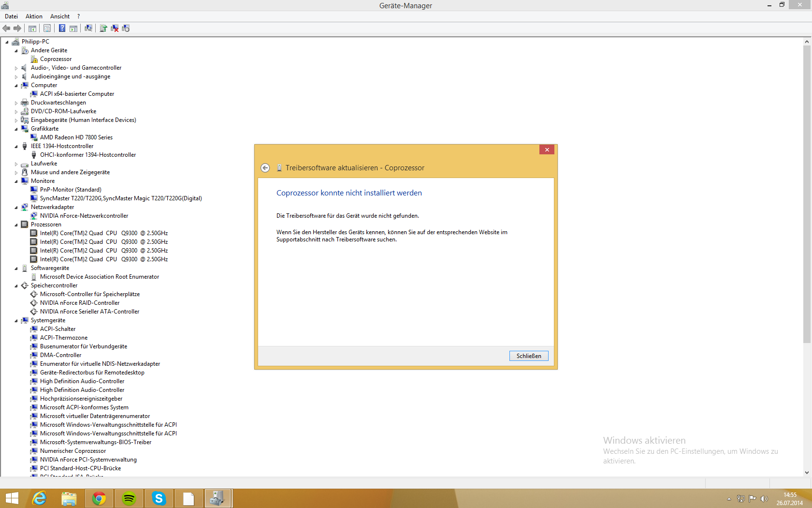Expand the Druckwarteschlangen category
Screen dimensions: 812x508
16,103
